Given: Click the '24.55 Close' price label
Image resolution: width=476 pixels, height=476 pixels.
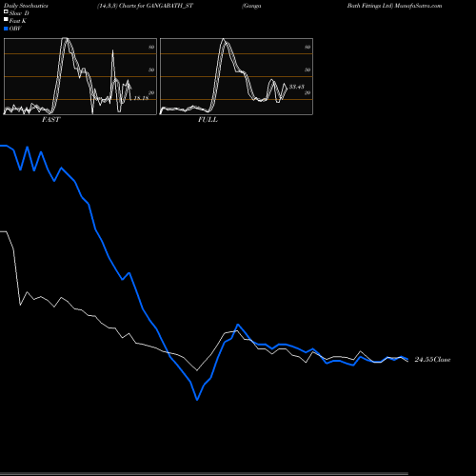Looking at the screenshot, I should (x=432, y=360).
